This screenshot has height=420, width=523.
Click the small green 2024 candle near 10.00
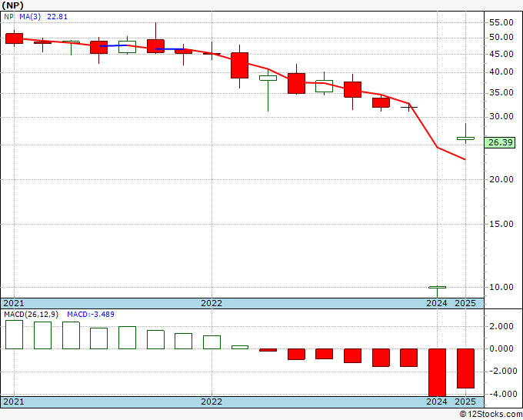pos(438,287)
